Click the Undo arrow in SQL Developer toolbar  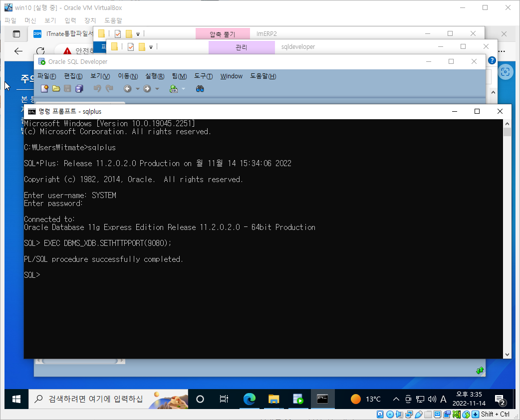tap(97, 88)
